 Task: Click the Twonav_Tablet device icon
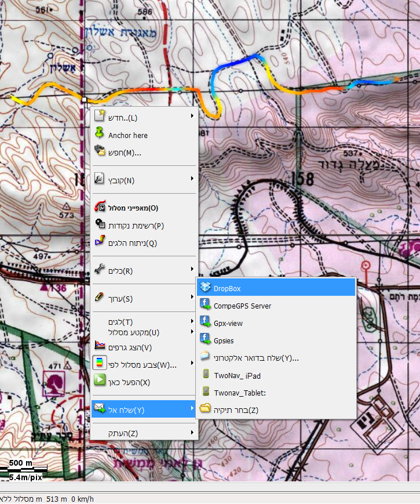204,393
